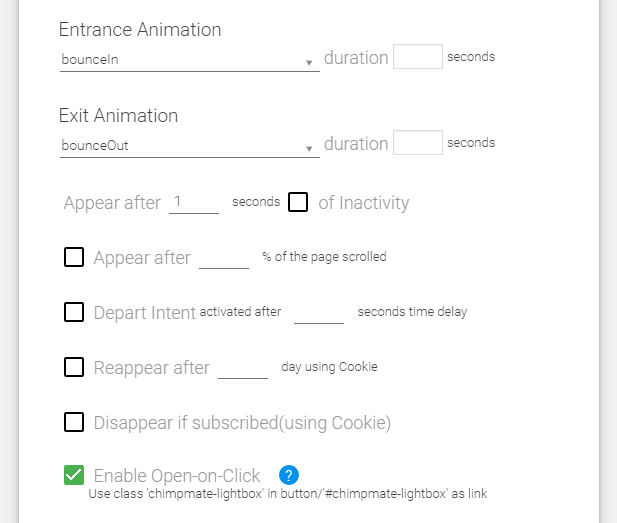This screenshot has width=617, height=523.
Task: Click the Enable Open-on-Click label
Action: (177, 476)
